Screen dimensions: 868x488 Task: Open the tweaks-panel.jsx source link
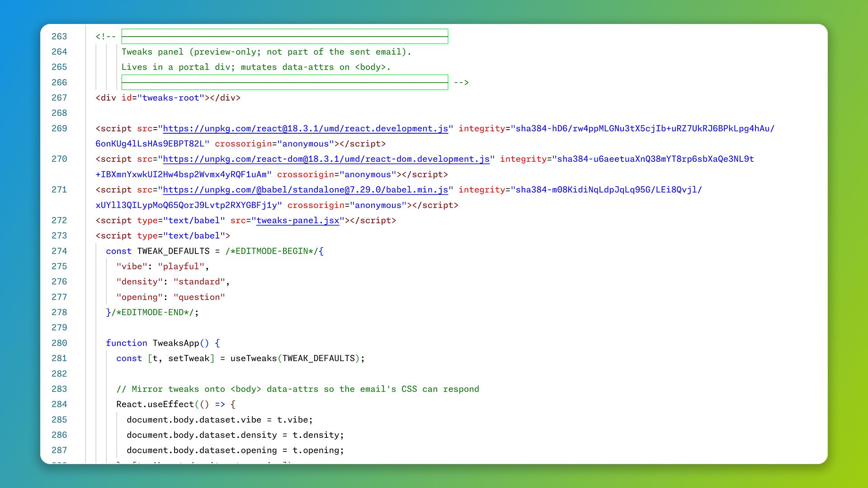298,221
